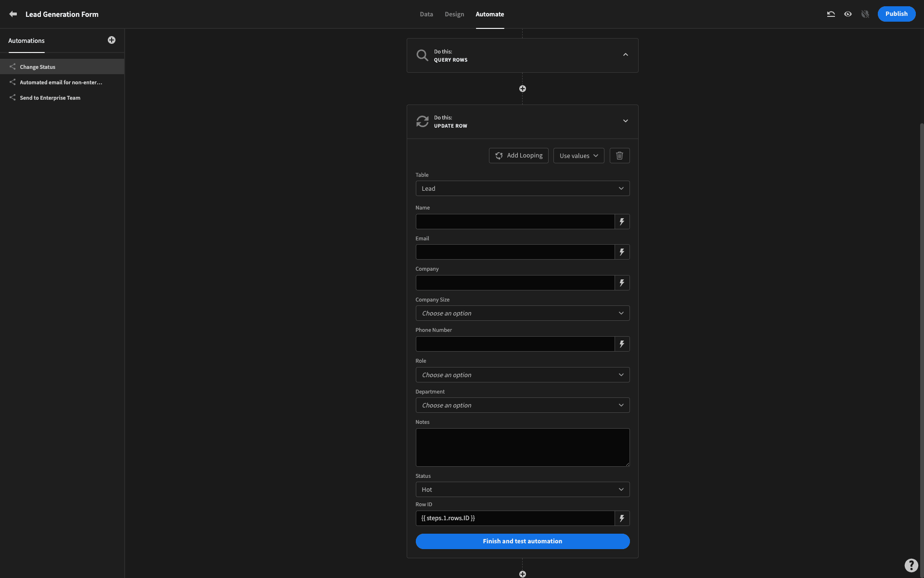Toggle the Use values selector
Image resolution: width=924 pixels, height=578 pixels.
579,155
